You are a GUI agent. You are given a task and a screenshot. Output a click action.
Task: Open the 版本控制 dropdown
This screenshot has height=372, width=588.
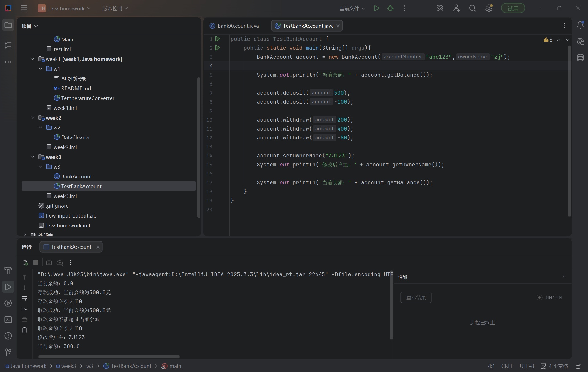point(115,8)
